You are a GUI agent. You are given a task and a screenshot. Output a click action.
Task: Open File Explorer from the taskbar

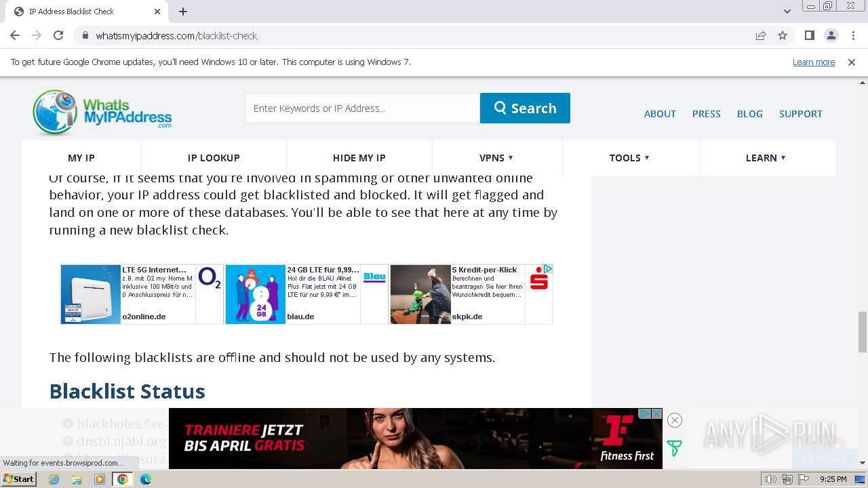tap(77, 479)
